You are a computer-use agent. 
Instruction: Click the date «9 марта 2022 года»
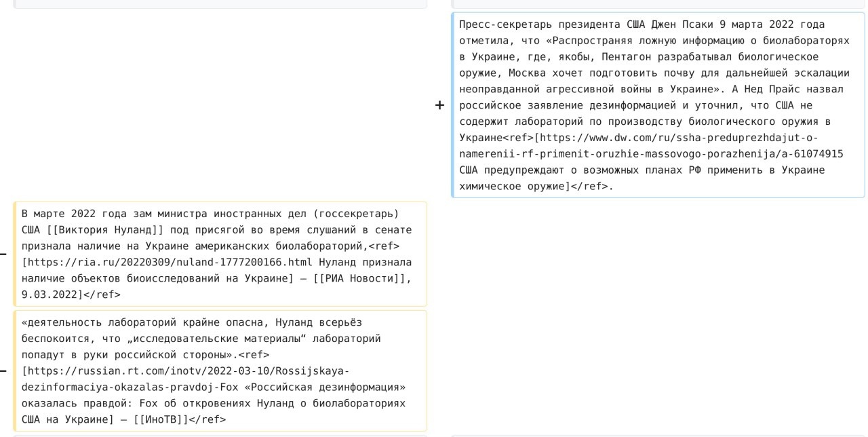coord(772,24)
